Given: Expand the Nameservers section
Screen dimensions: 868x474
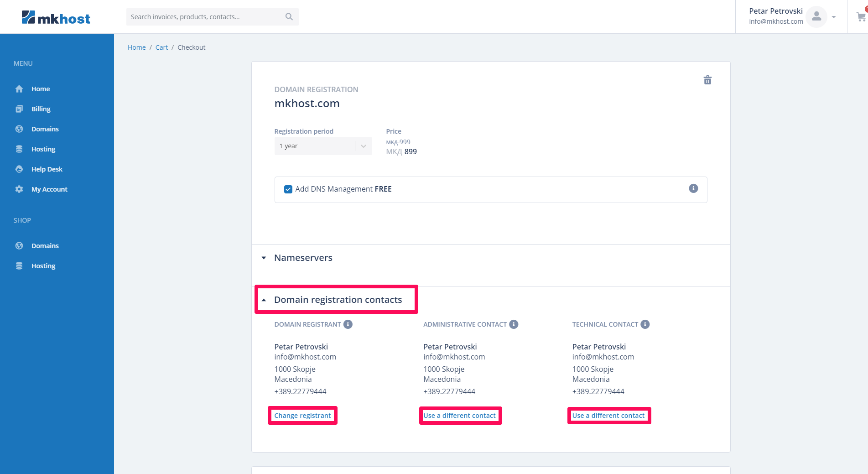Looking at the screenshot, I should pyautogui.click(x=303, y=258).
